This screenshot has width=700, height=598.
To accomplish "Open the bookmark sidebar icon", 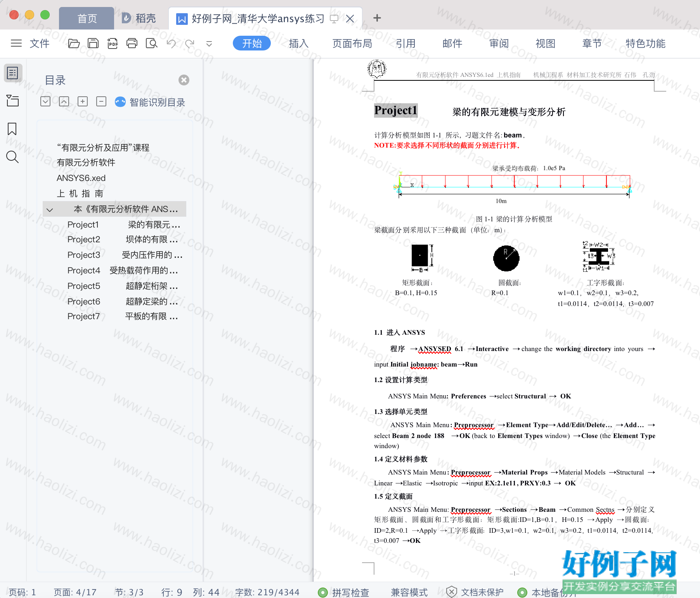I will (x=12, y=129).
